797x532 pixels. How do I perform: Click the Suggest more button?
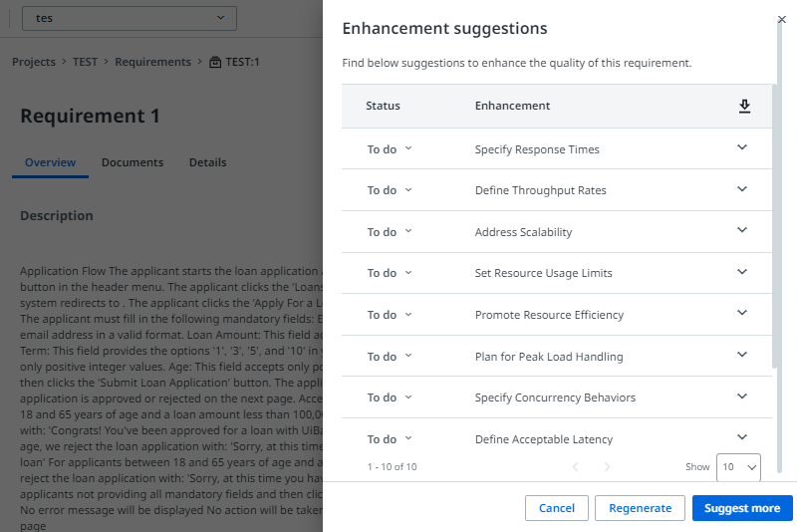742,508
